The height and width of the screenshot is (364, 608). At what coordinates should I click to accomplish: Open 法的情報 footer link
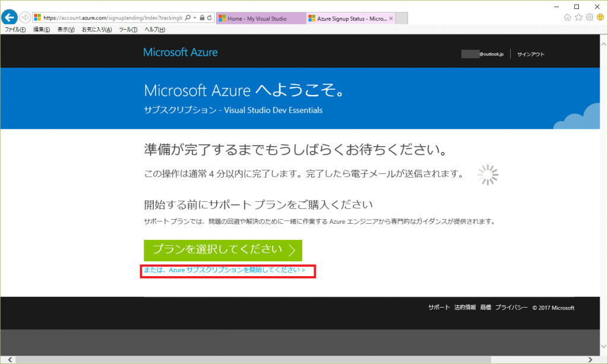[x=465, y=308]
